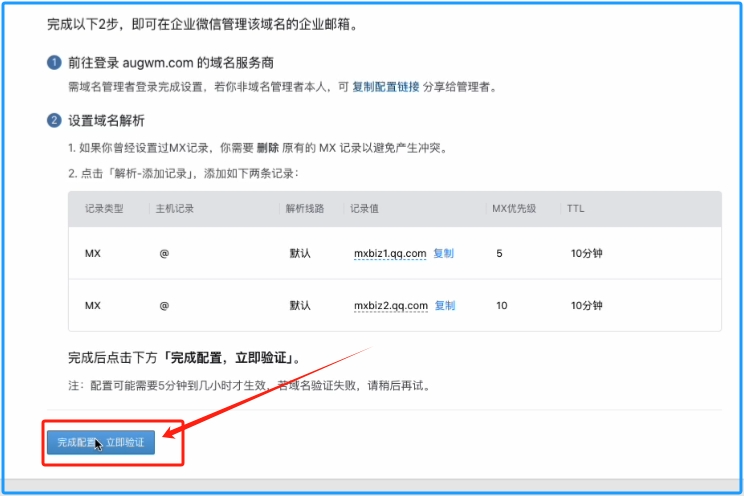This screenshot has height=496, width=744.
Task: Click 主机记录 column header
Action: point(175,209)
